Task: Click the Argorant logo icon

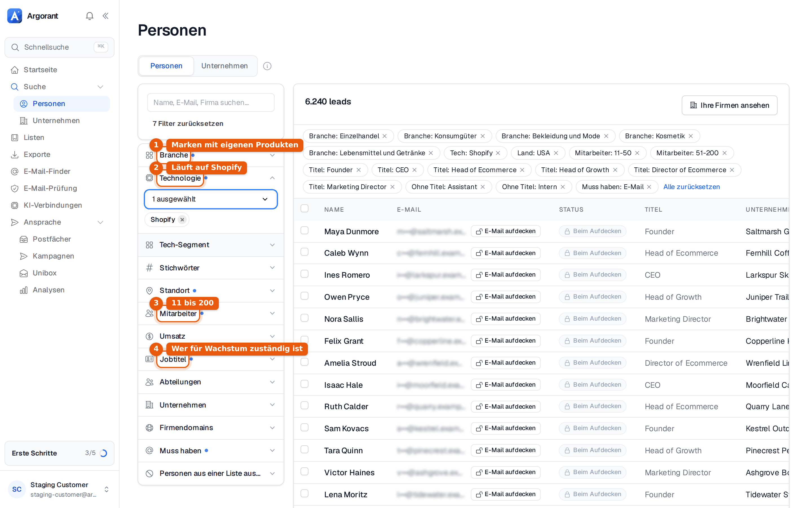Action: point(15,16)
